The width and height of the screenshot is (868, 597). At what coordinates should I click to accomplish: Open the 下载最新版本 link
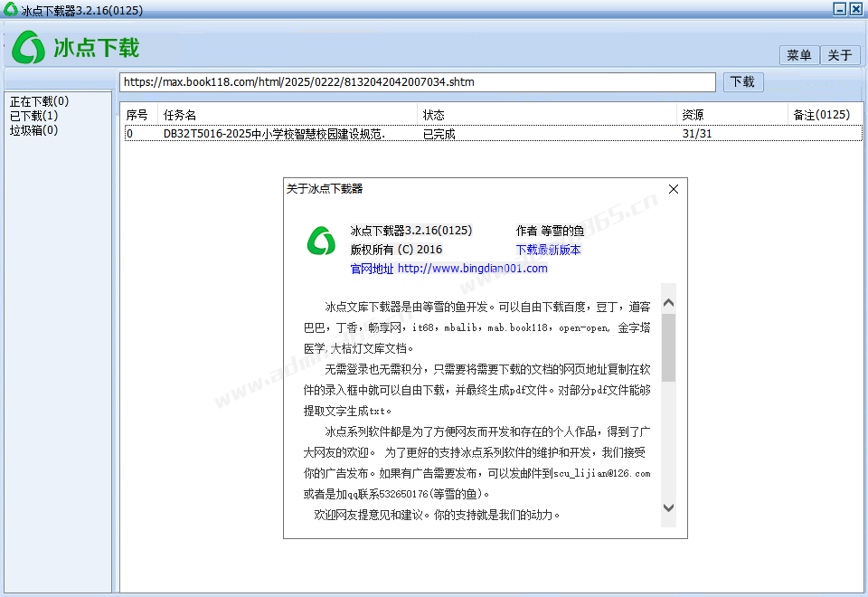click(x=548, y=250)
